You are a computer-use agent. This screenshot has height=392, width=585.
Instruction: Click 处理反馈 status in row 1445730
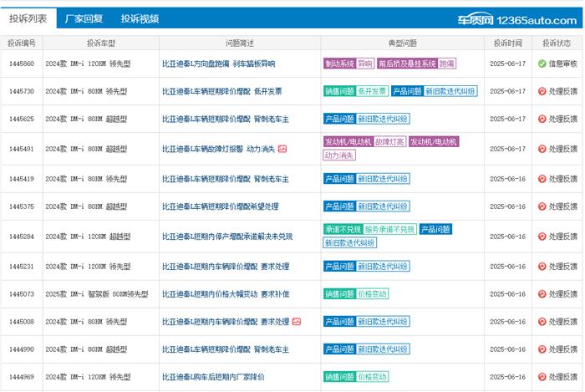[x=563, y=91]
